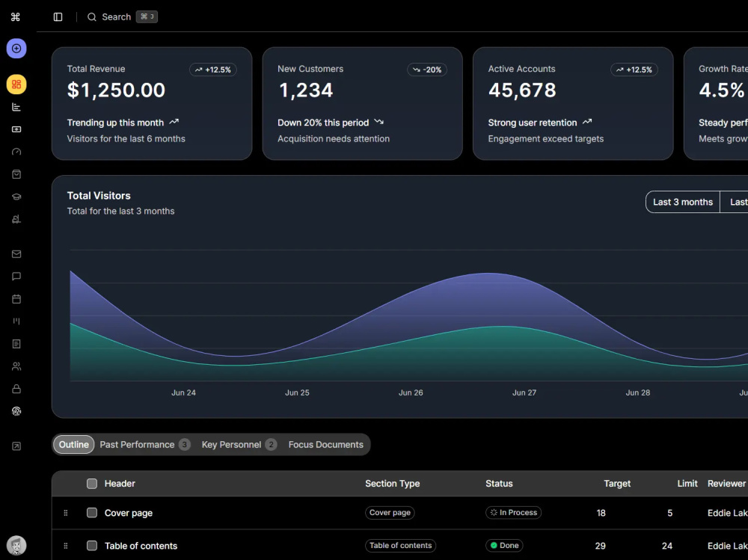Open the kanban board sidebar icon
748x560 pixels.
click(x=16, y=321)
